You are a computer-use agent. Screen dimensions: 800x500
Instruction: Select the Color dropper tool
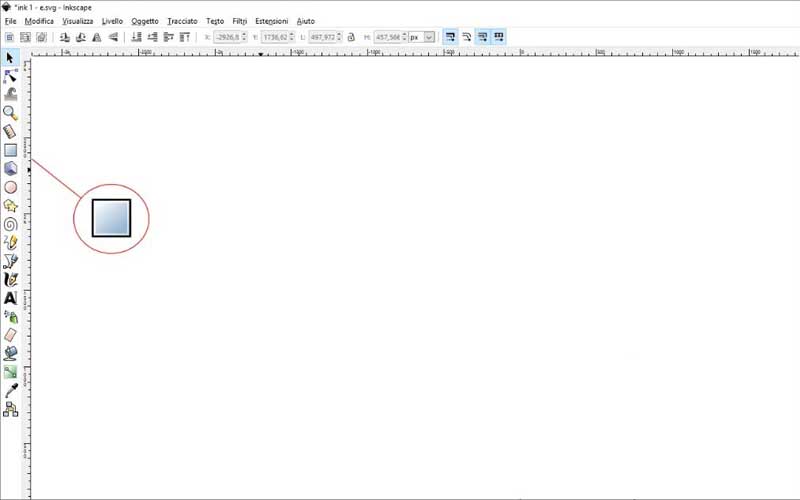tap(10, 390)
